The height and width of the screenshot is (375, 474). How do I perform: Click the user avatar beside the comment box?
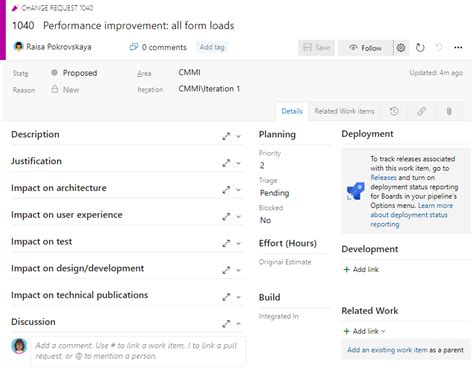(x=19, y=346)
